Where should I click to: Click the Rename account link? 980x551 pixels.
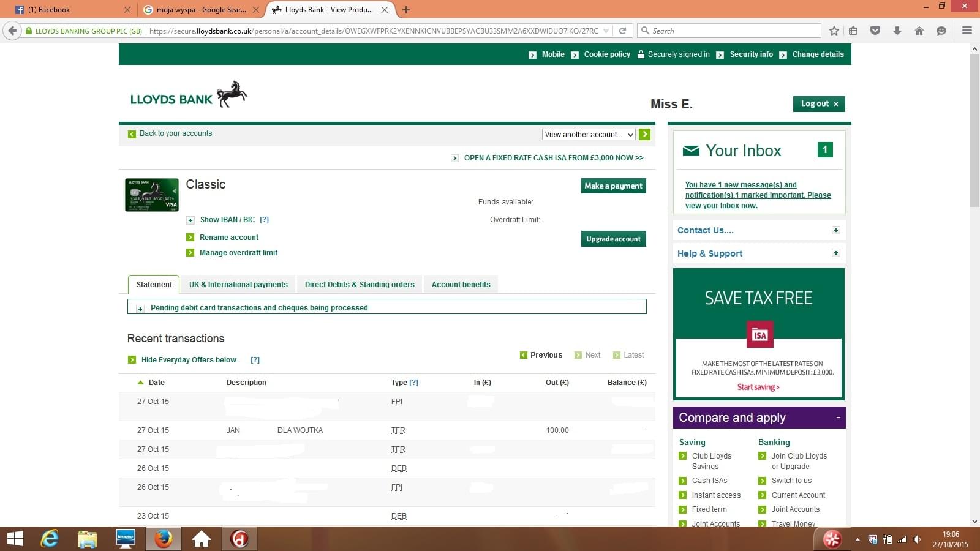point(229,237)
